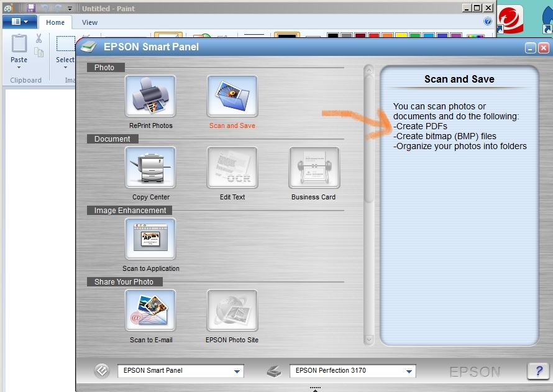Click the Undo arrow in Paint's quick access toolbar
This screenshot has height=392, width=553.
point(45,8)
